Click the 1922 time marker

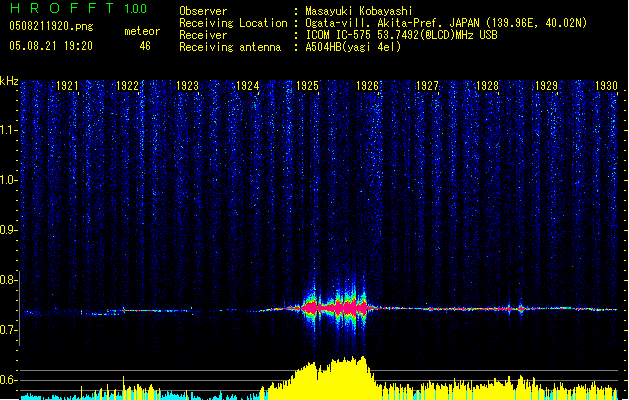pos(127,86)
